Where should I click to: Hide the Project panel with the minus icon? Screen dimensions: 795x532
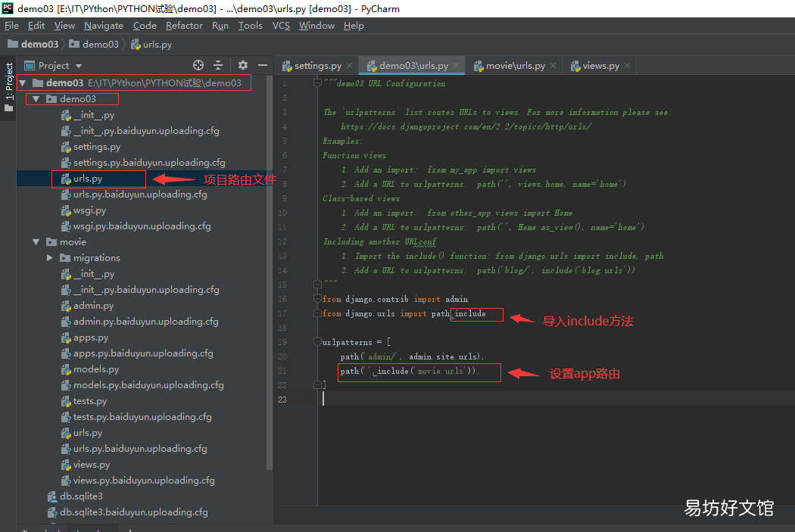click(263, 65)
